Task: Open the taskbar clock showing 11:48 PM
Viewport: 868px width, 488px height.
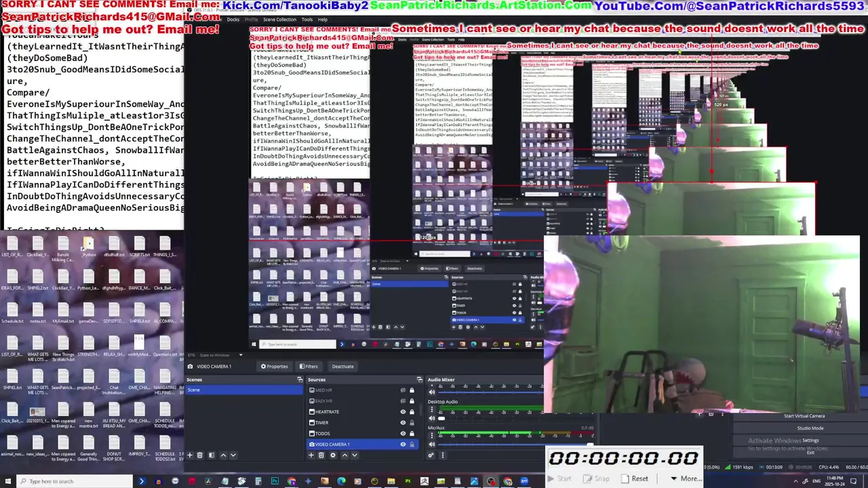Action: (x=834, y=481)
